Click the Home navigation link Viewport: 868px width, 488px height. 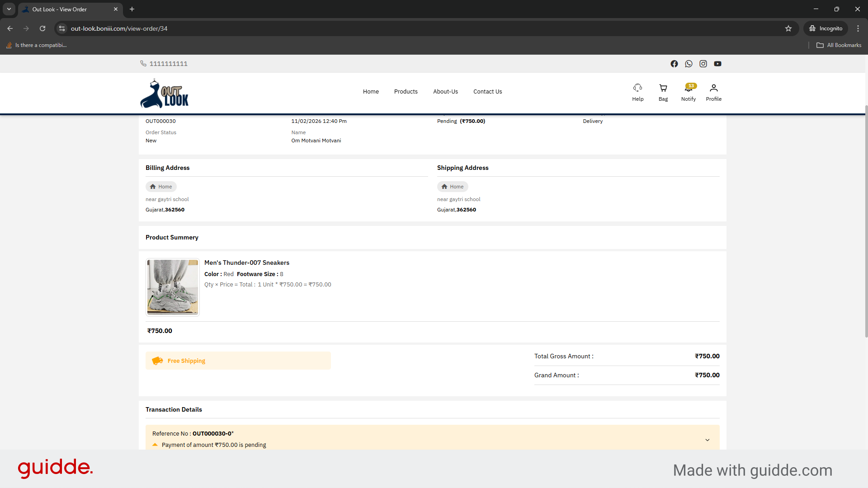point(371,91)
